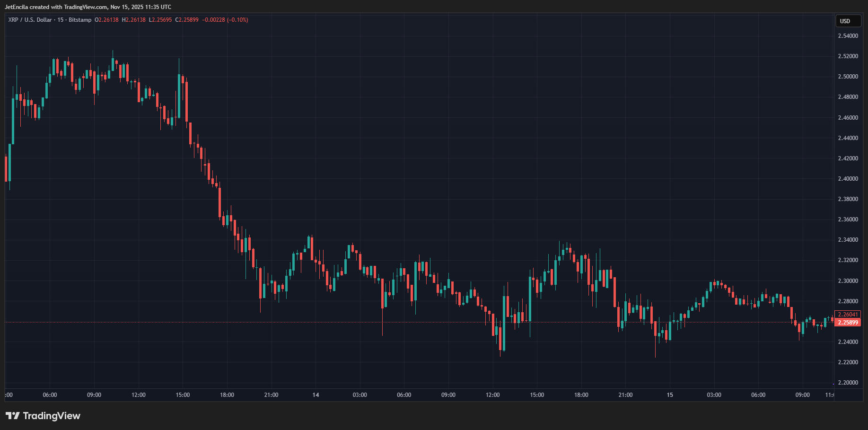
Task: Select the 14 date marker on time axis
Action: pyautogui.click(x=315, y=395)
